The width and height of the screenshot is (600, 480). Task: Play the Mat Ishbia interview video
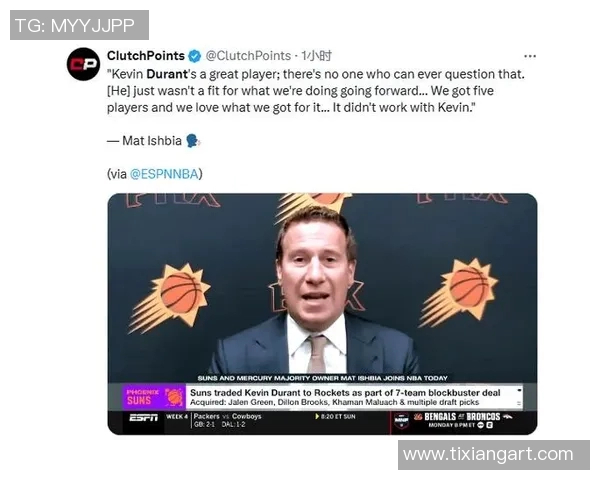(322, 314)
